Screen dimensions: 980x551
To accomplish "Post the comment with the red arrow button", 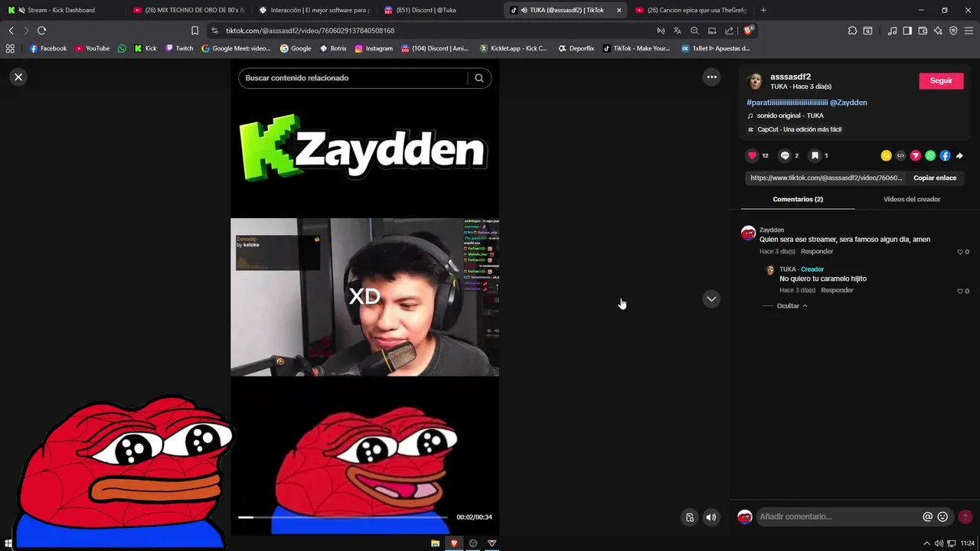I will point(965,517).
